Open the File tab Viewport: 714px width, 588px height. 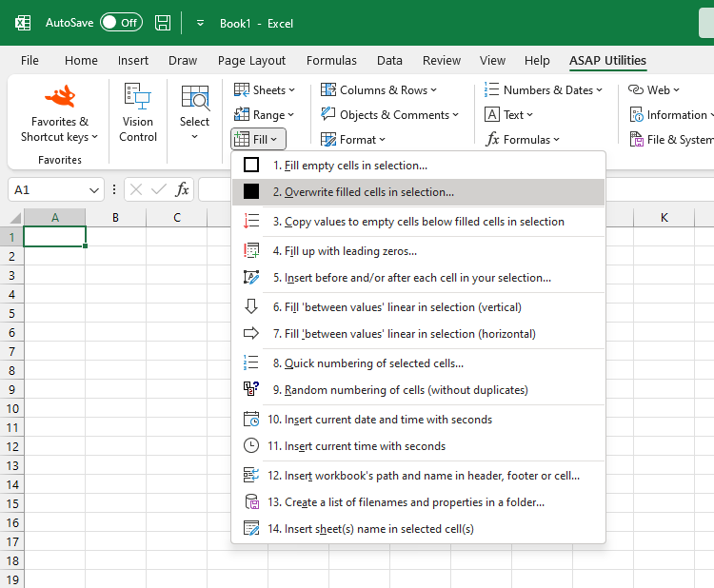(30, 61)
